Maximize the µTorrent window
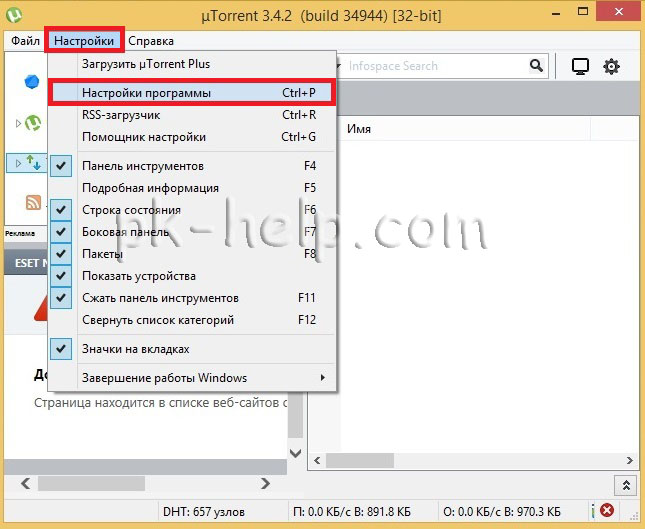The width and height of the screenshot is (645, 529). [583, 12]
